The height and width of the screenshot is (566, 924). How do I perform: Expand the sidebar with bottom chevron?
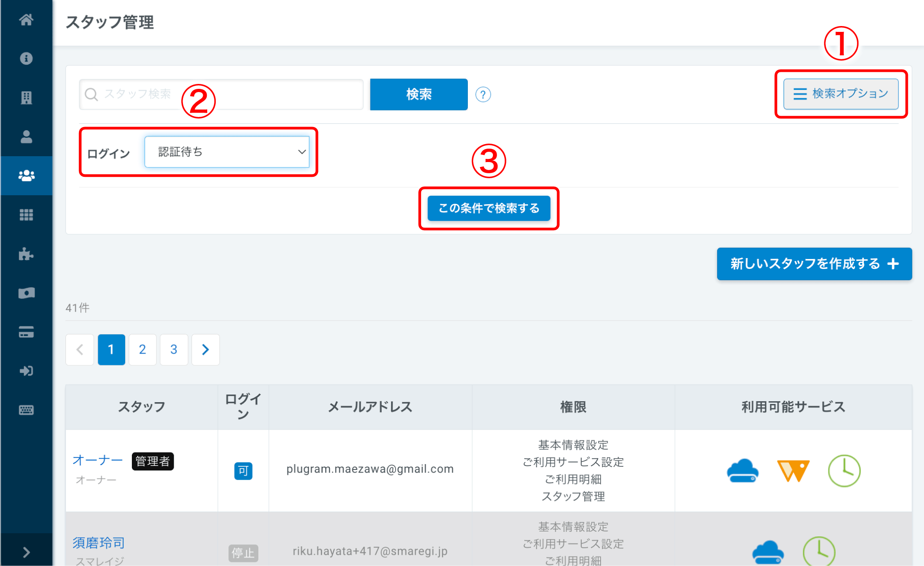[26, 552]
